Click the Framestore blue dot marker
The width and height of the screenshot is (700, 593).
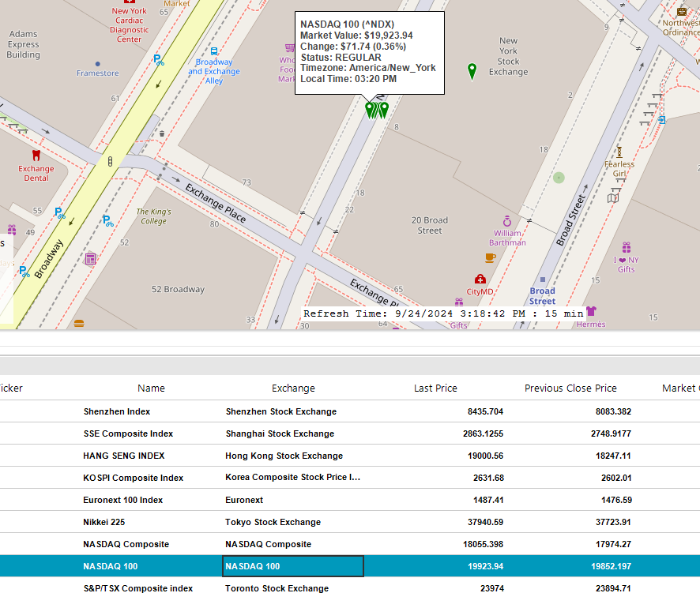pos(98,64)
